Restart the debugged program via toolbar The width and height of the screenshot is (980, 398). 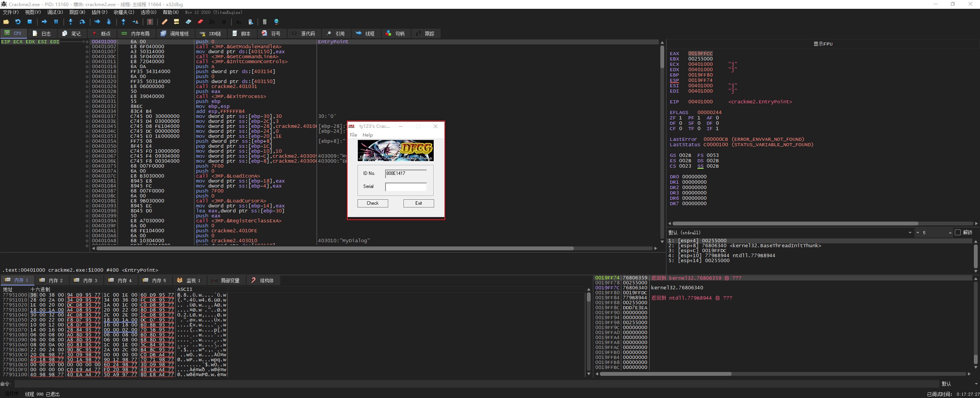(x=18, y=22)
